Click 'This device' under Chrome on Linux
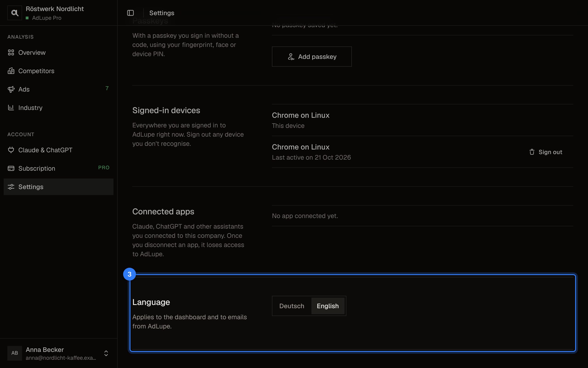588x368 pixels. (x=288, y=126)
